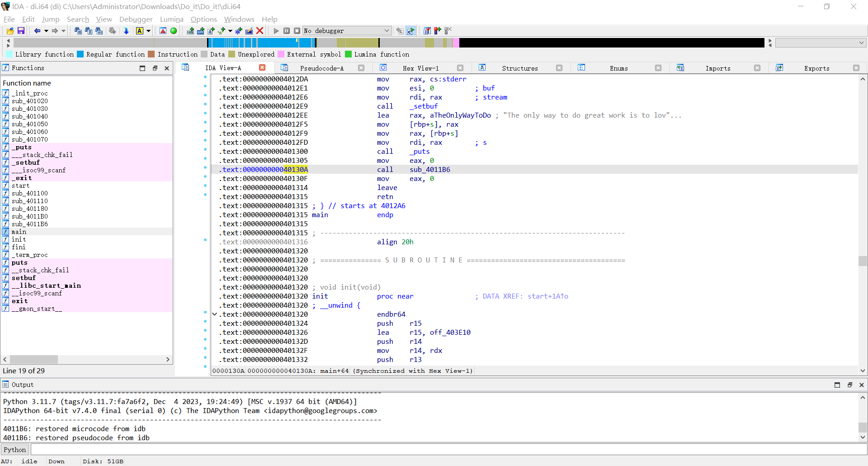This screenshot has height=466, width=868.
Task: Jump forward with the gray right arrow
Action: (x=55, y=31)
